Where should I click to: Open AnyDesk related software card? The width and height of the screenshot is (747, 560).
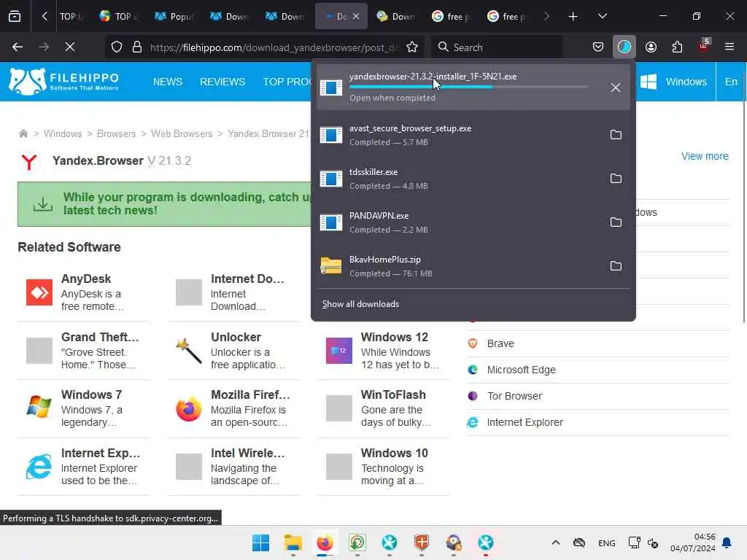tap(83, 292)
